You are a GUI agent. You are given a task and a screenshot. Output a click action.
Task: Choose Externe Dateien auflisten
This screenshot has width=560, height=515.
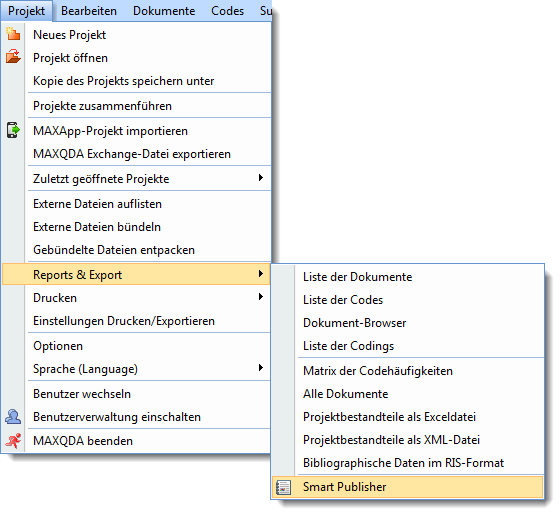coord(136,204)
